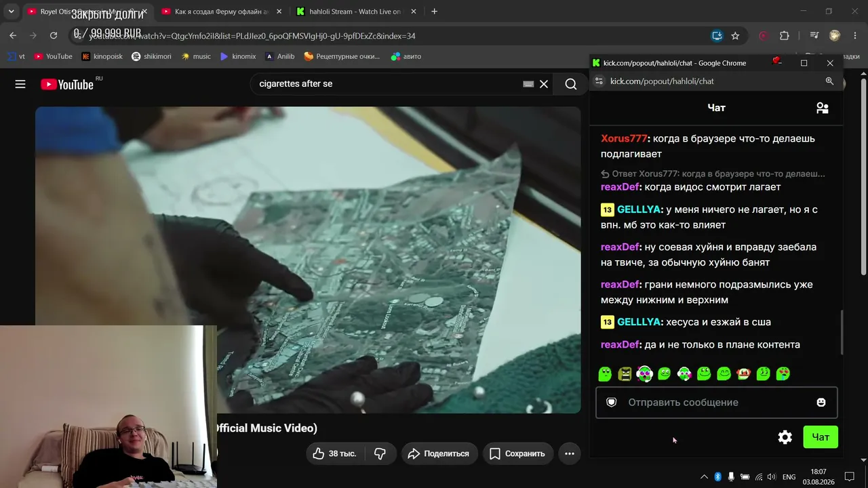The width and height of the screenshot is (868, 488).
Task: Open the shikimori bookmark
Action: (x=151, y=56)
